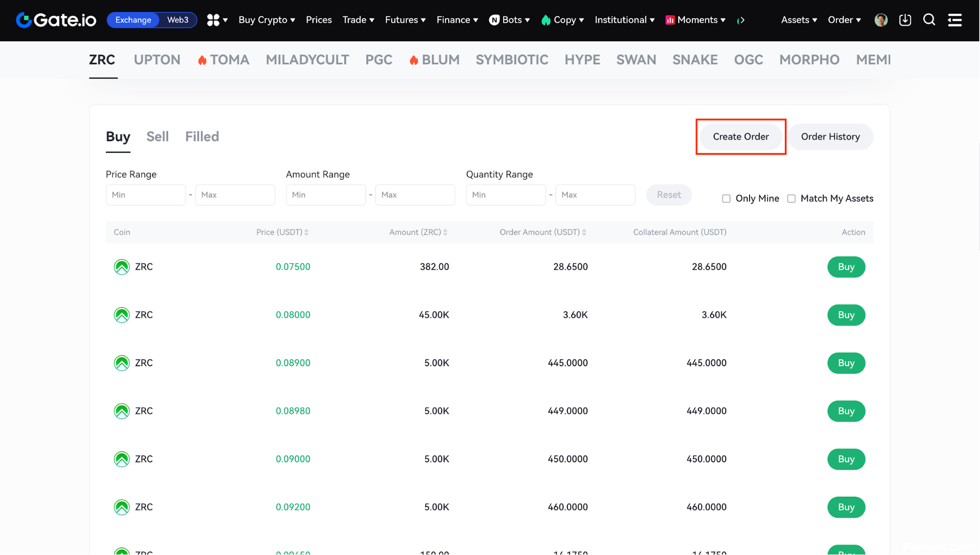Viewport: 980px width, 555px height.
Task: Click Quantity Range Max input
Action: click(x=595, y=195)
